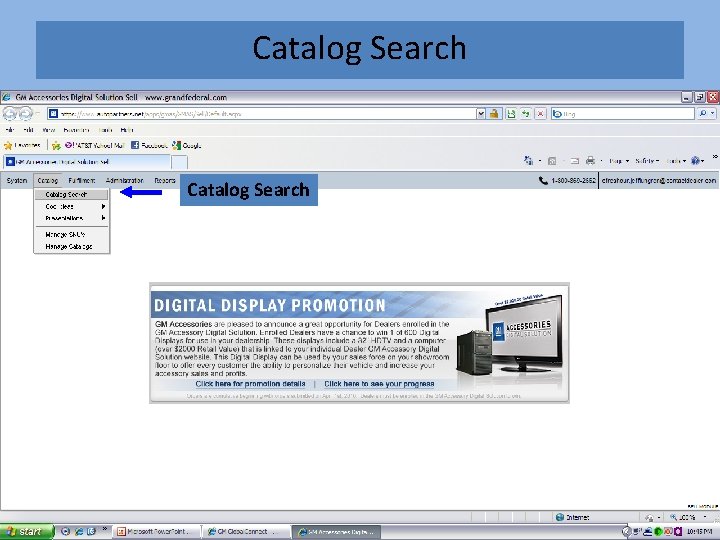
Task: Expand the Presentations submenu arrow
Action: [x=103, y=218]
